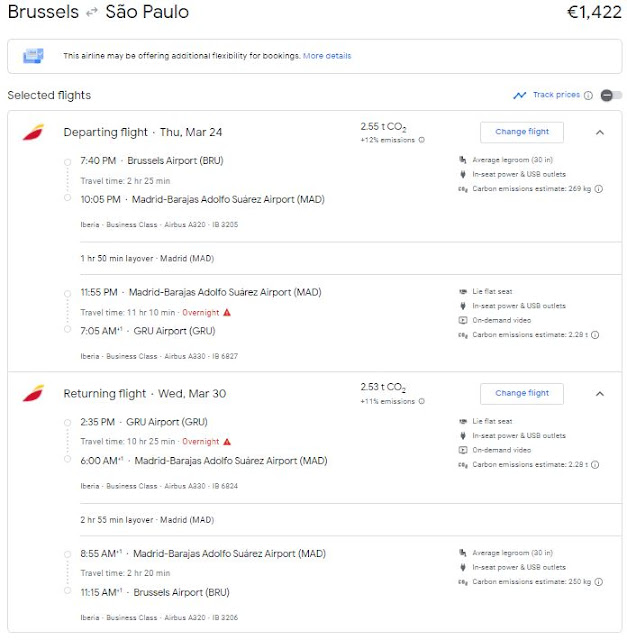Open the More details link
Screen dimensions: 627x640
pyautogui.click(x=327, y=56)
